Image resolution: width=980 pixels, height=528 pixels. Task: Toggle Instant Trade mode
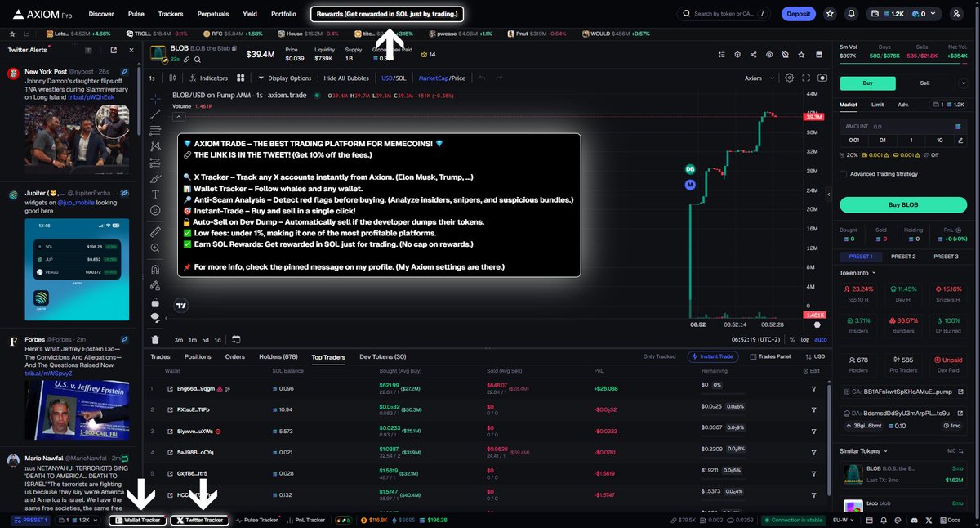pyautogui.click(x=715, y=356)
